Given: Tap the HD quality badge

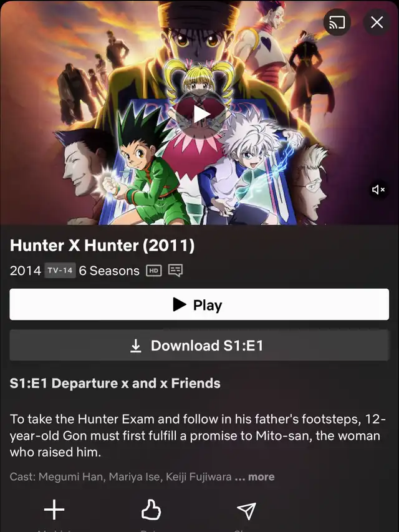Looking at the screenshot, I should [154, 271].
